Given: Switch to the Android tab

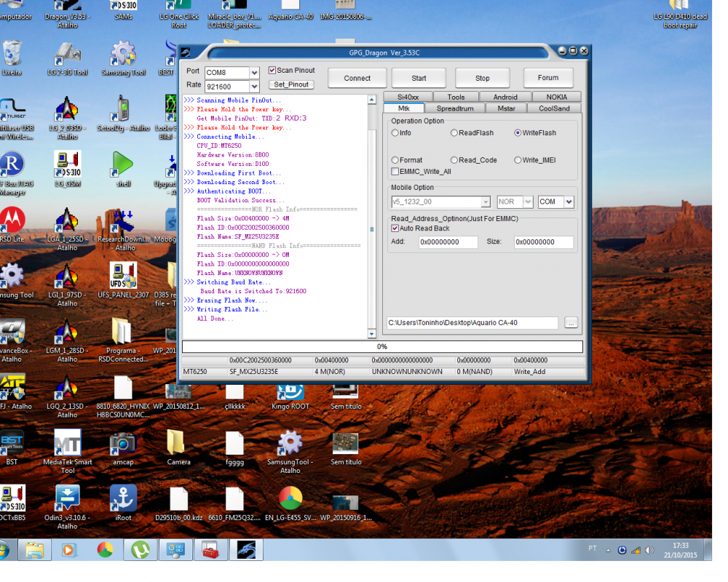Looking at the screenshot, I should (x=505, y=97).
